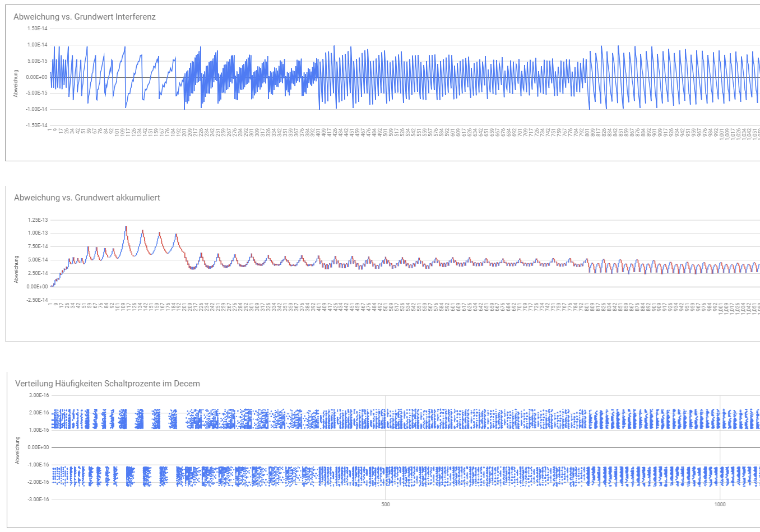This screenshot has width=760, height=532.
Task: Select the "Verteilung Häufigkeiten Schaltprozente" chart title
Action: click(107, 384)
